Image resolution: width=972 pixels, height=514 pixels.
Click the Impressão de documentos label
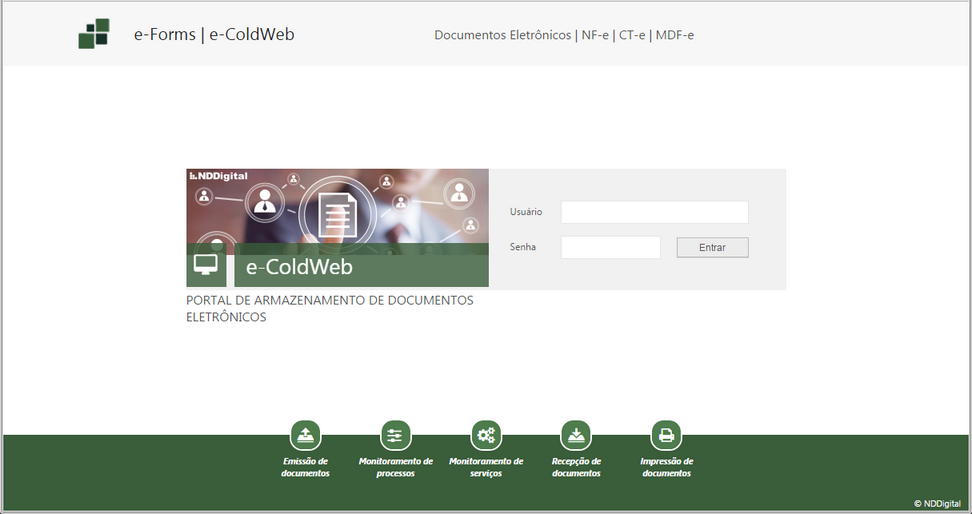pyautogui.click(x=666, y=467)
